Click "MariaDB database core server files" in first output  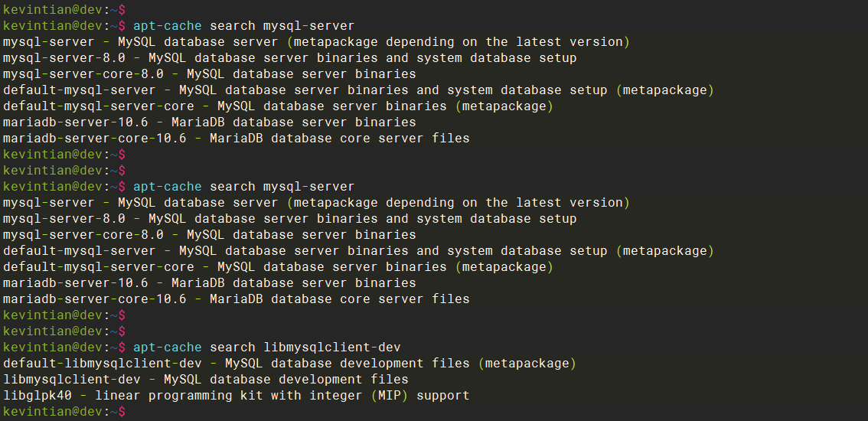[x=339, y=139]
